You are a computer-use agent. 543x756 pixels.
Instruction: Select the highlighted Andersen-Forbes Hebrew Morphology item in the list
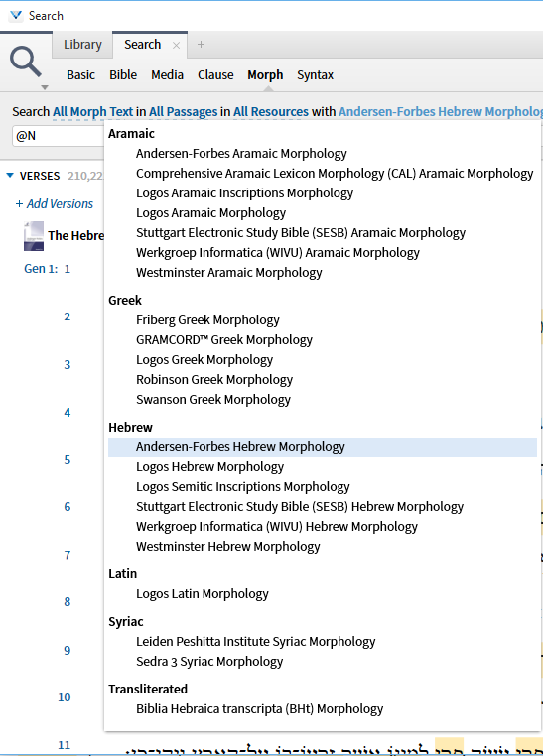click(323, 447)
